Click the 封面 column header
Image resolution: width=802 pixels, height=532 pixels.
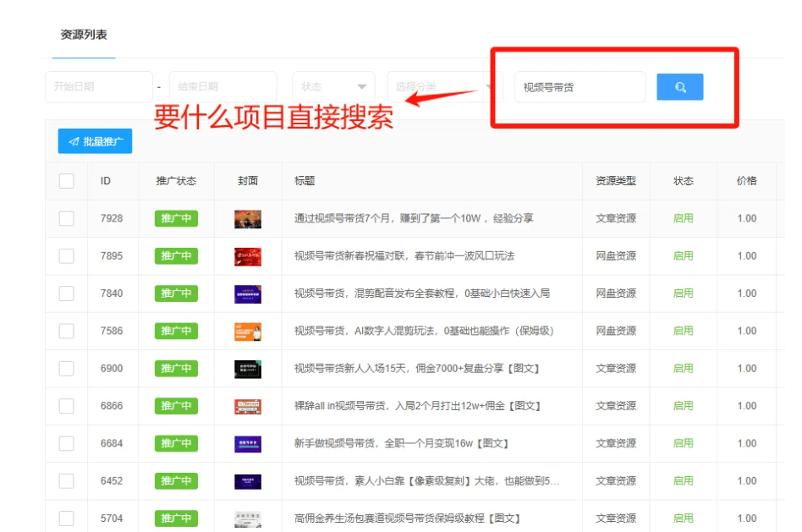click(x=248, y=180)
